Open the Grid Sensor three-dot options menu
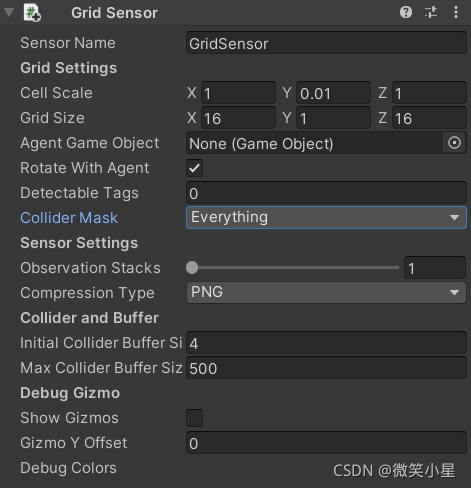471x488 pixels. pyautogui.click(x=456, y=12)
